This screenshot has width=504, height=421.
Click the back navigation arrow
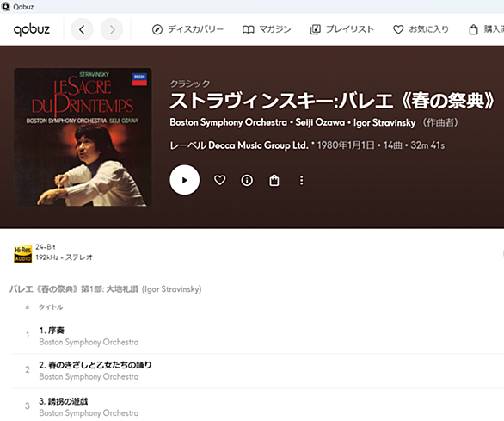point(82,29)
